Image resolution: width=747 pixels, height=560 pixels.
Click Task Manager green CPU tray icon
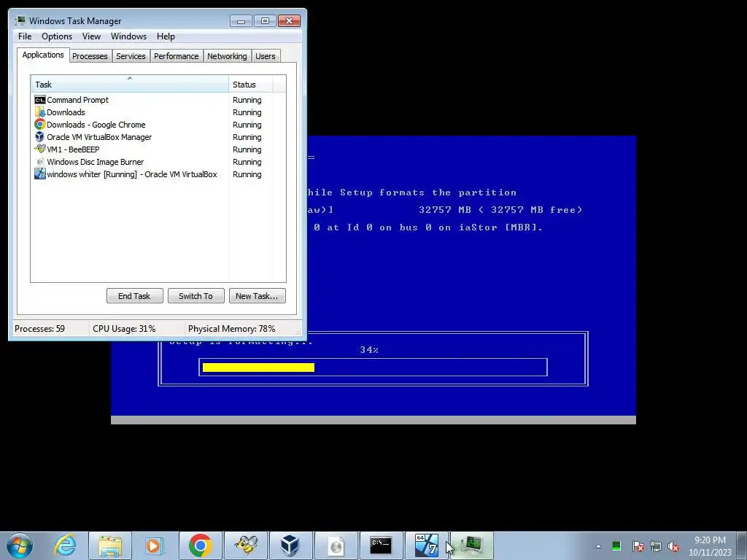(616, 545)
